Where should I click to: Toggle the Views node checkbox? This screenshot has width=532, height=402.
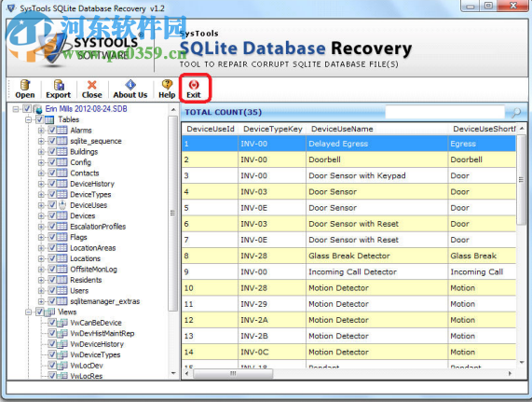click(x=40, y=312)
